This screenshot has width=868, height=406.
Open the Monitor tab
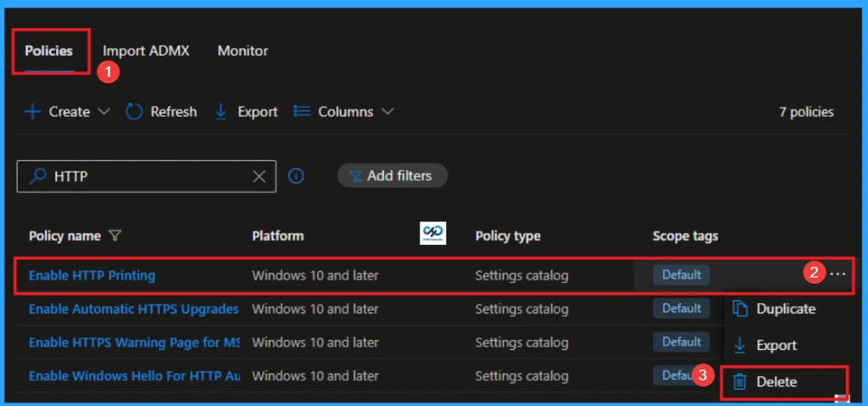click(242, 51)
